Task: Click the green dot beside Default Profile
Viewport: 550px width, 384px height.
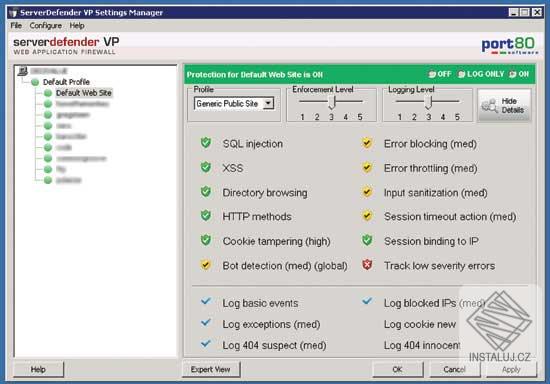Action: (x=35, y=82)
